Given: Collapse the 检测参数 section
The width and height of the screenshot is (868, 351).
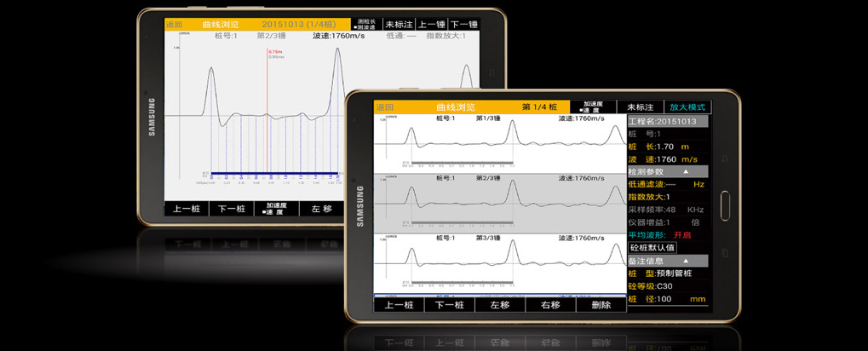Looking at the screenshot, I should coord(668,171).
